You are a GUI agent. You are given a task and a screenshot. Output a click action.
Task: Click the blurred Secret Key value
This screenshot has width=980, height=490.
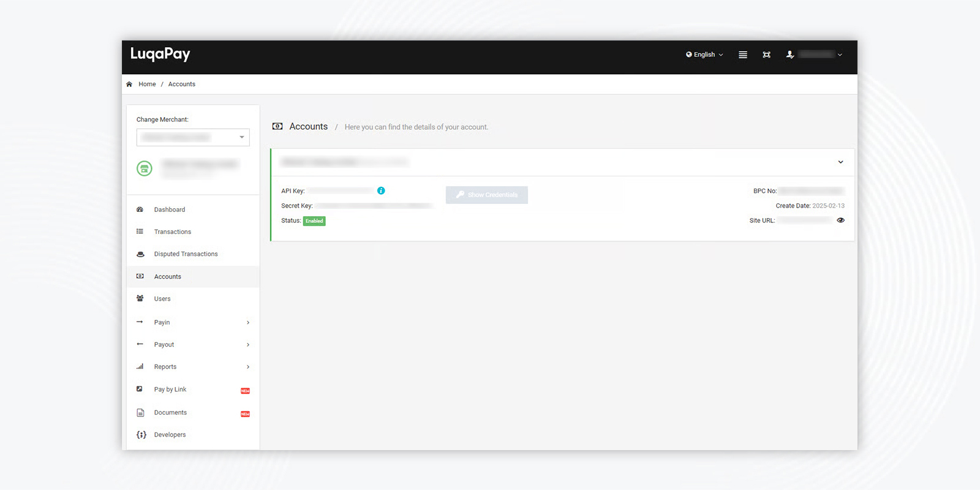click(x=374, y=206)
